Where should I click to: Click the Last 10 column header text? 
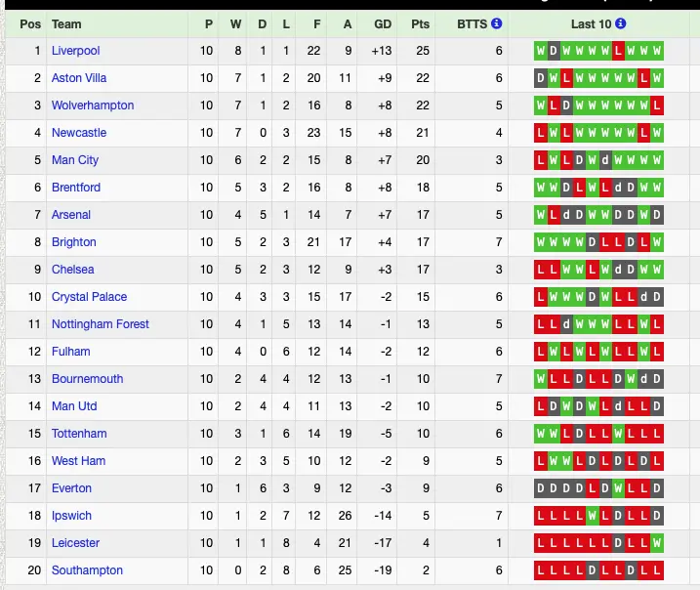pos(592,23)
